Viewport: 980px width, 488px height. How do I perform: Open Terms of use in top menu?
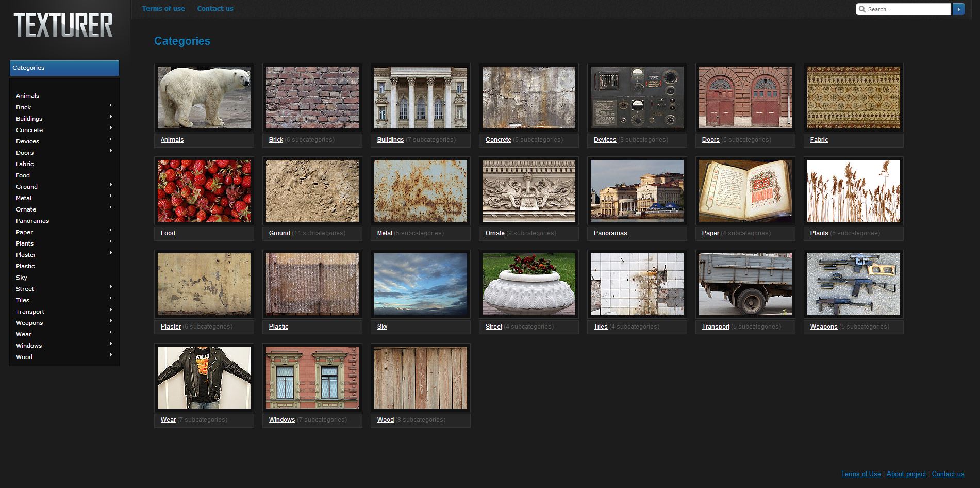coord(163,8)
